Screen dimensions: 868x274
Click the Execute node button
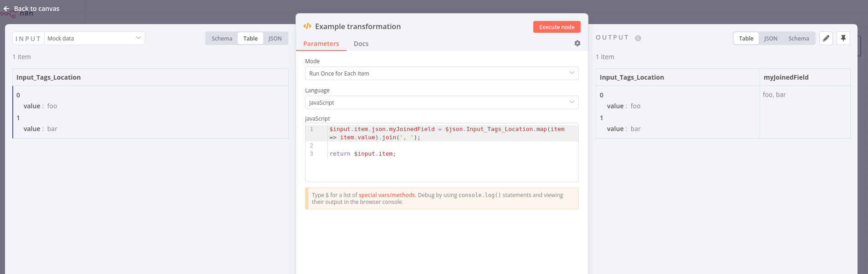[x=557, y=27]
